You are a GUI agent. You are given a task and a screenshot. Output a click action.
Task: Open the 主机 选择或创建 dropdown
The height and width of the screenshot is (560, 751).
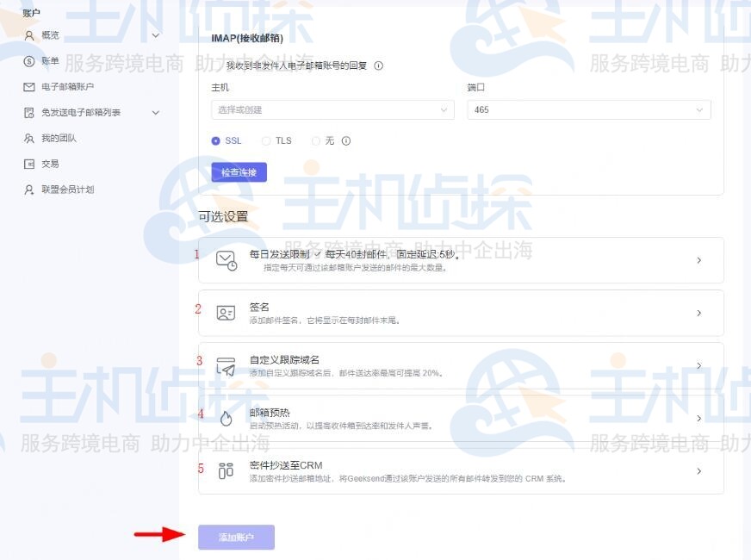tap(332, 109)
